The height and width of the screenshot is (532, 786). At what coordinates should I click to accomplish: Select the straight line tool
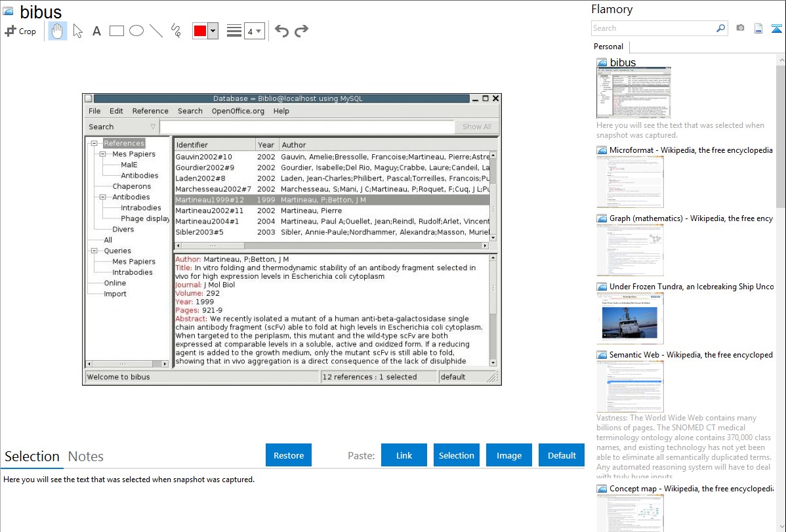[156, 31]
